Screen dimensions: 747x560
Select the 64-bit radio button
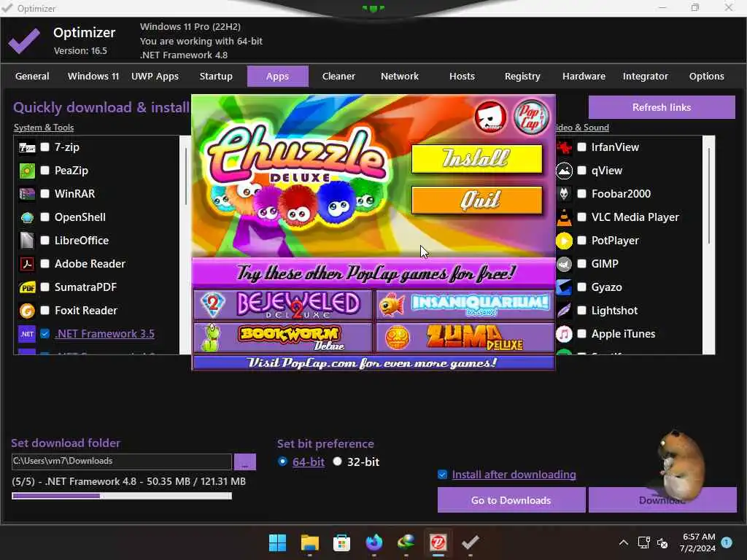(282, 461)
